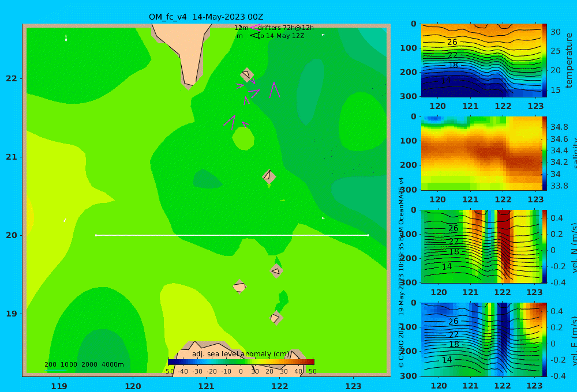
Task: Click the small island between 20°N and 21°N
Action: click(269, 176)
